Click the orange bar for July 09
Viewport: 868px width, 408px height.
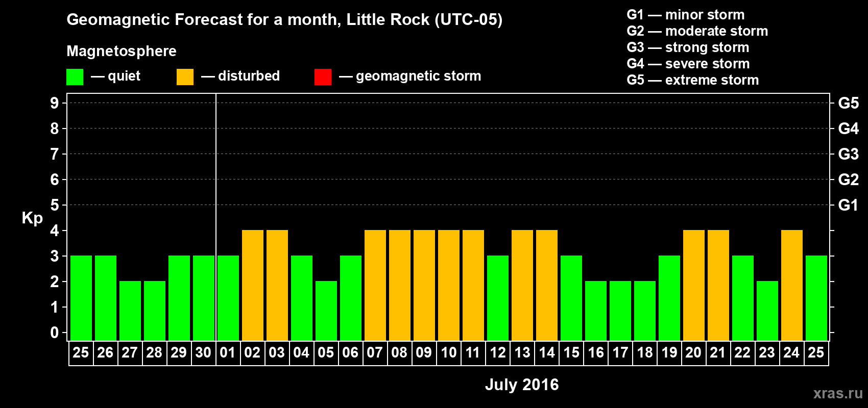424,285
